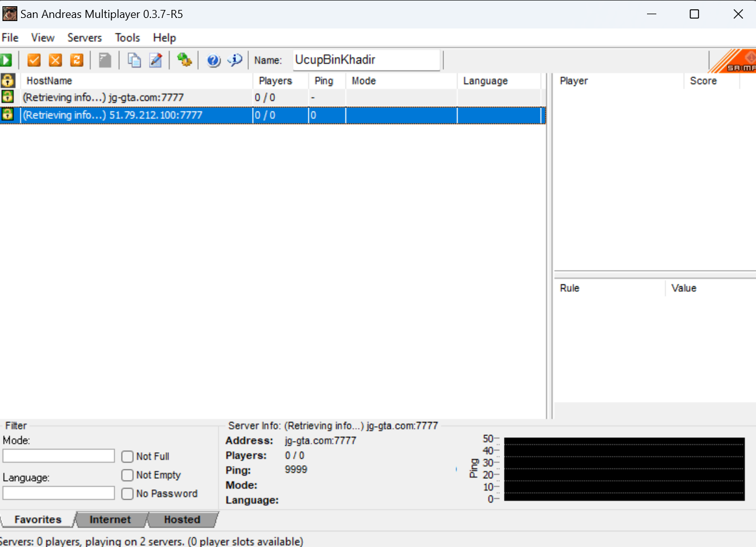This screenshot has width=756, height=547.
Task: Click the Mode filter text box
Action: [x=59, y=456]
